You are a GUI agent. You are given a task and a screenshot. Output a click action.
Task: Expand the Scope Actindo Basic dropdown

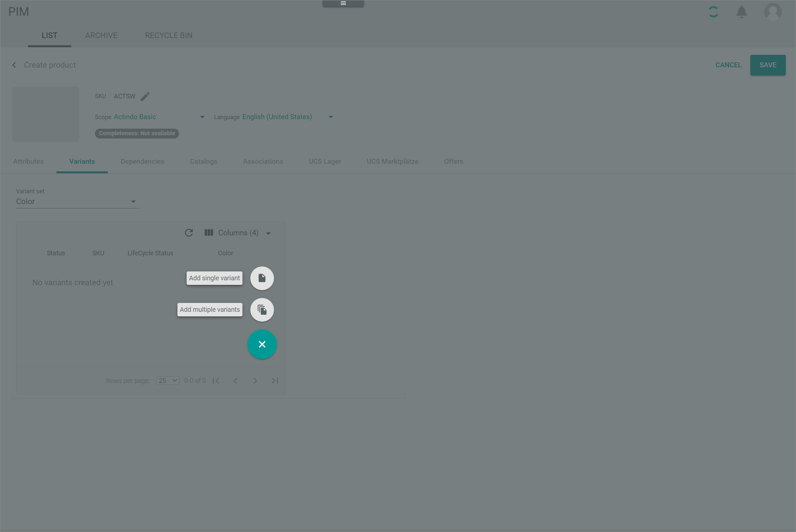click(201, 117)
